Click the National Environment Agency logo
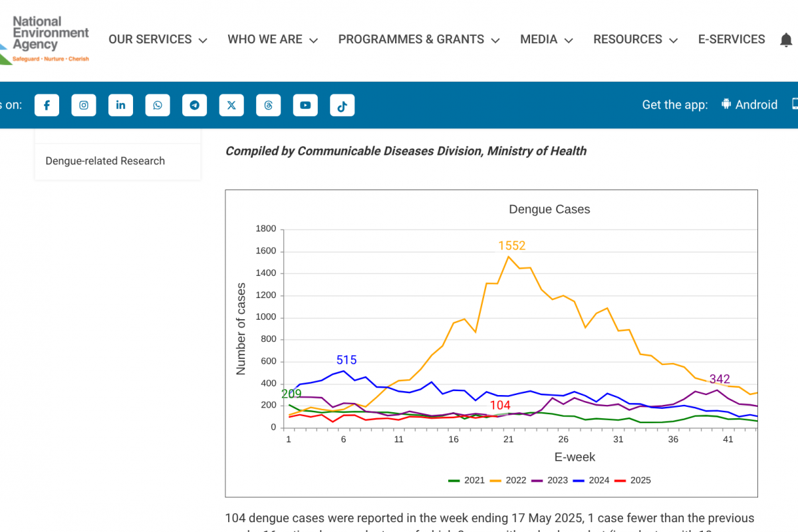The height and width of the screenshot is (532, 798). [x=45, y=40]
